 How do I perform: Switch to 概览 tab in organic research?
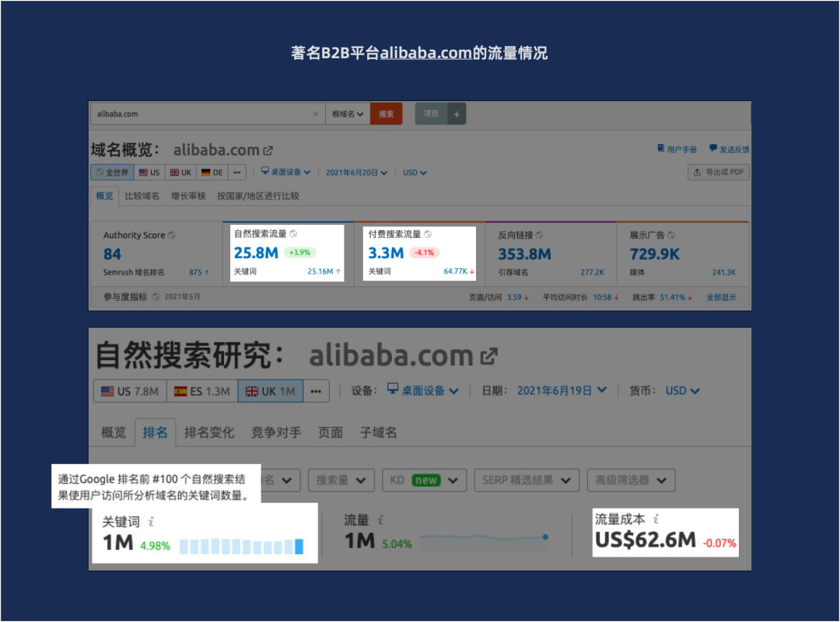tap(114, 432)
